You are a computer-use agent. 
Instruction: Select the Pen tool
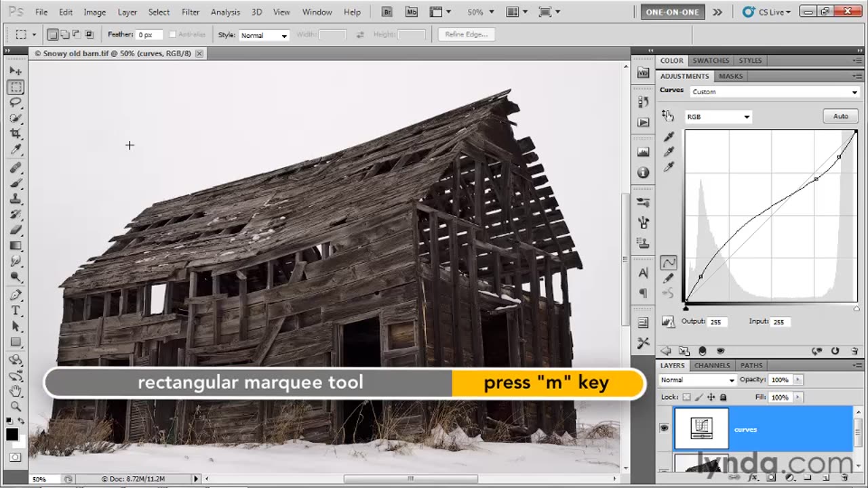coord(16,295)
